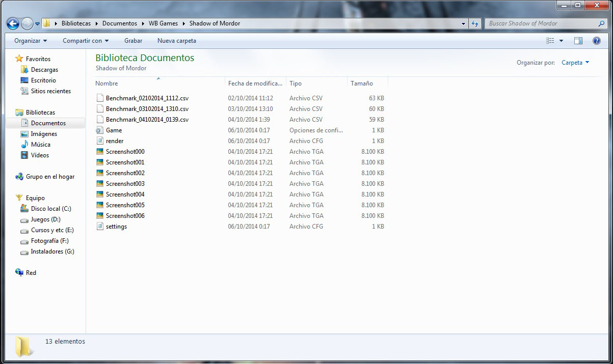Open the Compartir con dropdown menu
The height and width of the screenshot is (364, 613).
point(86,41)
